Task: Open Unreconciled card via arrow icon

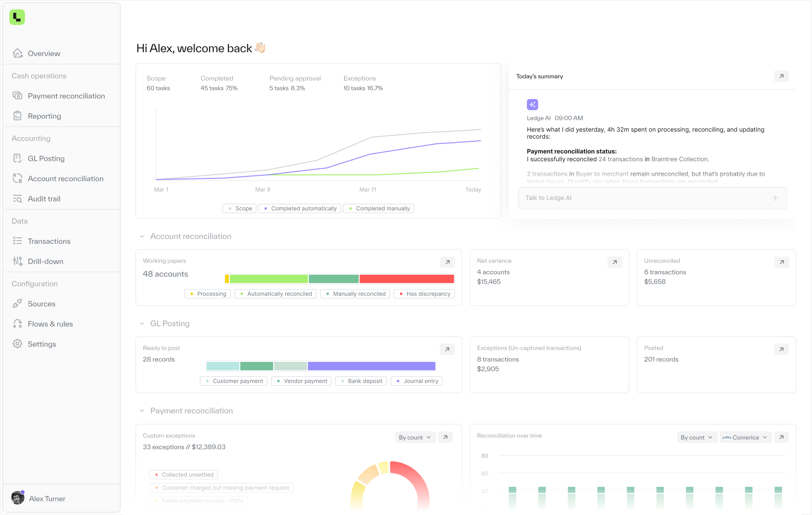Action: click(x=782, y=262)
